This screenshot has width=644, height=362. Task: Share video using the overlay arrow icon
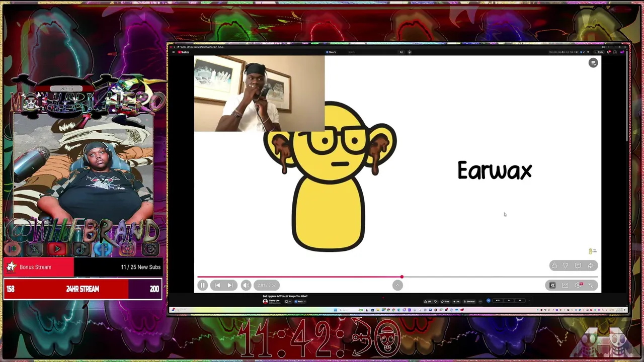click(590, 265)
